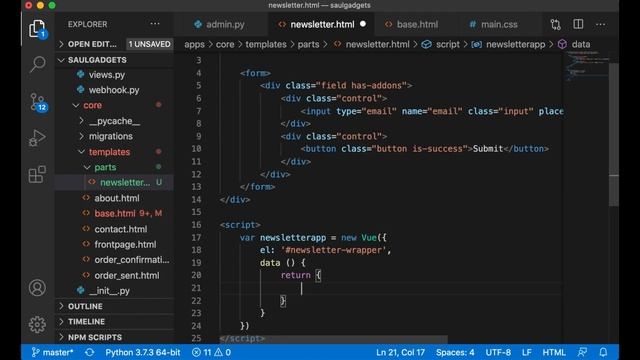Split the editor to the right
Screen dimensions: 640x360
pos(578,24)
